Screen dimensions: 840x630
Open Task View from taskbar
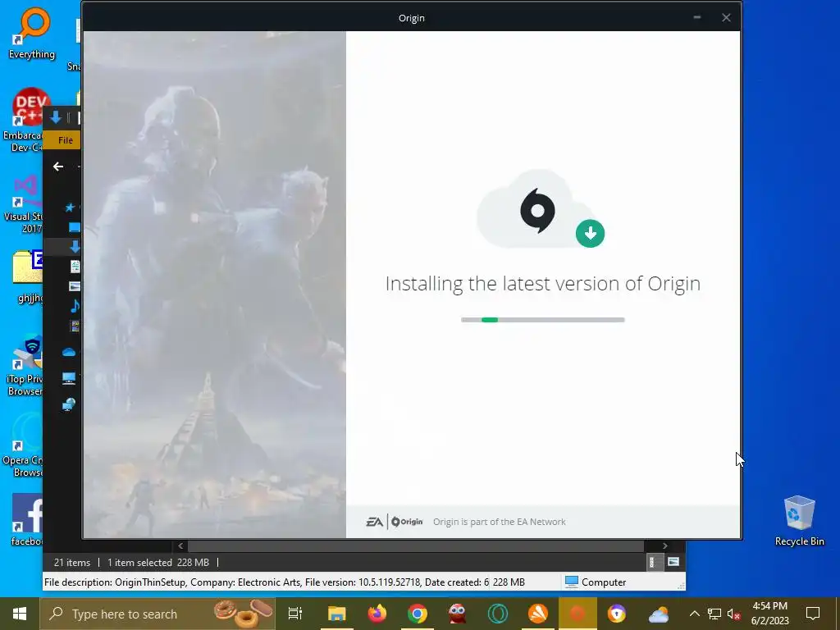(x=295, y=614)
